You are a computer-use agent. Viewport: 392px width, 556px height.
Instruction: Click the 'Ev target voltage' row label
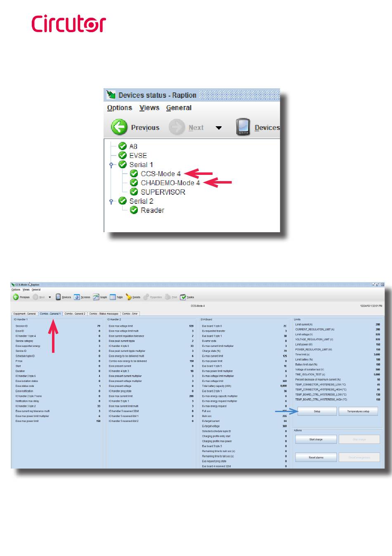[211, 426]
